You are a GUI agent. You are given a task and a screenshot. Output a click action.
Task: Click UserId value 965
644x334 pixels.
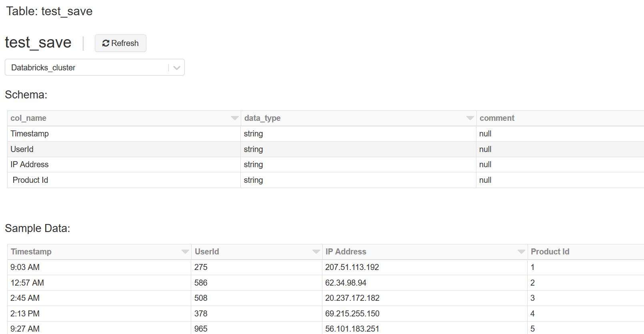201,329
